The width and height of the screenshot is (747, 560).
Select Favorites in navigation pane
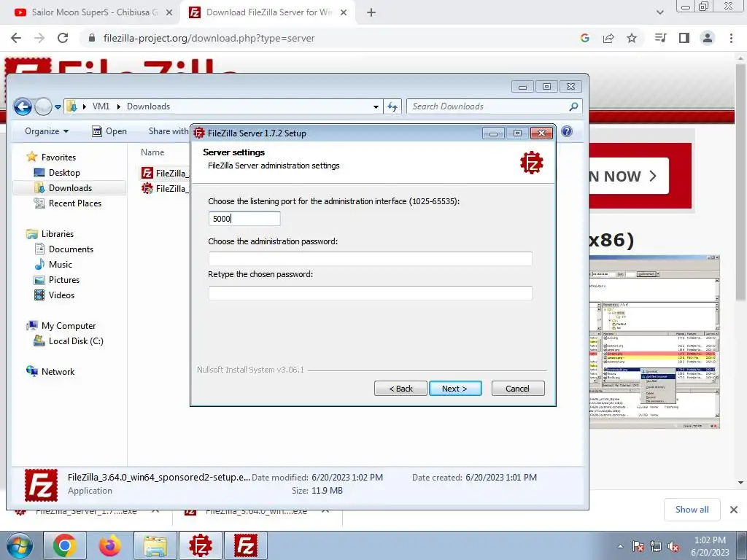(52, 157)
